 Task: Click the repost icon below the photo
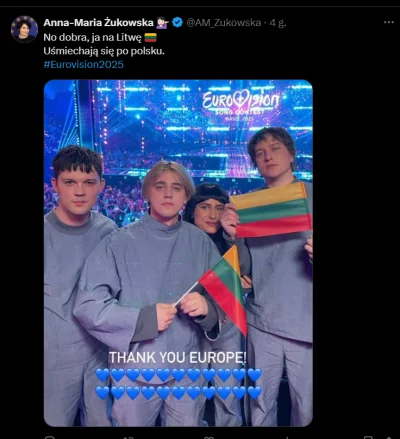(128, 437)
